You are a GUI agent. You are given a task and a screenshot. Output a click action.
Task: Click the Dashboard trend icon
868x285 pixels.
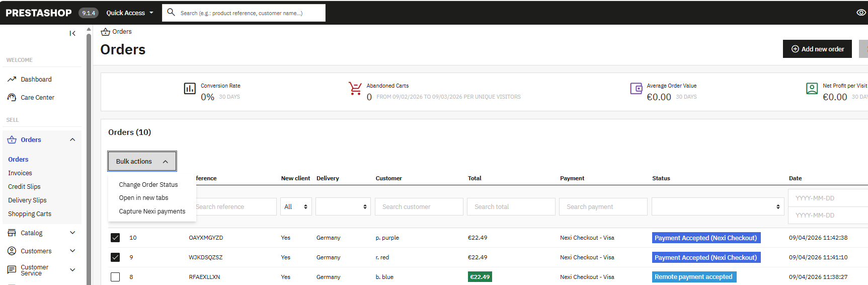(x=12, y=79)
